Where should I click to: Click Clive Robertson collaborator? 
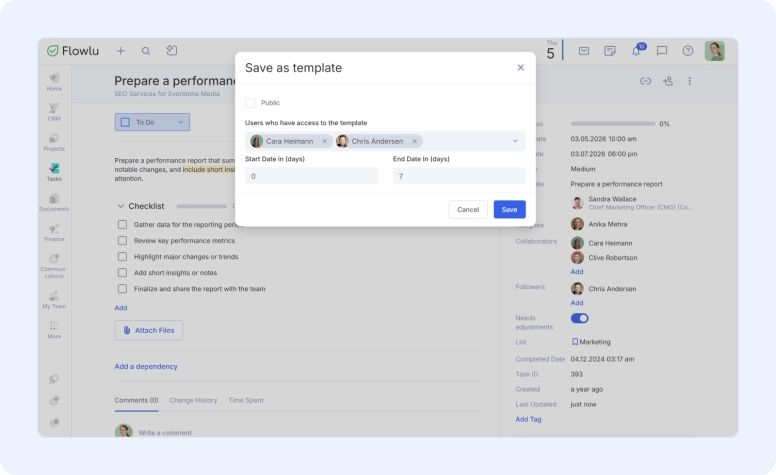click(613, 258)
